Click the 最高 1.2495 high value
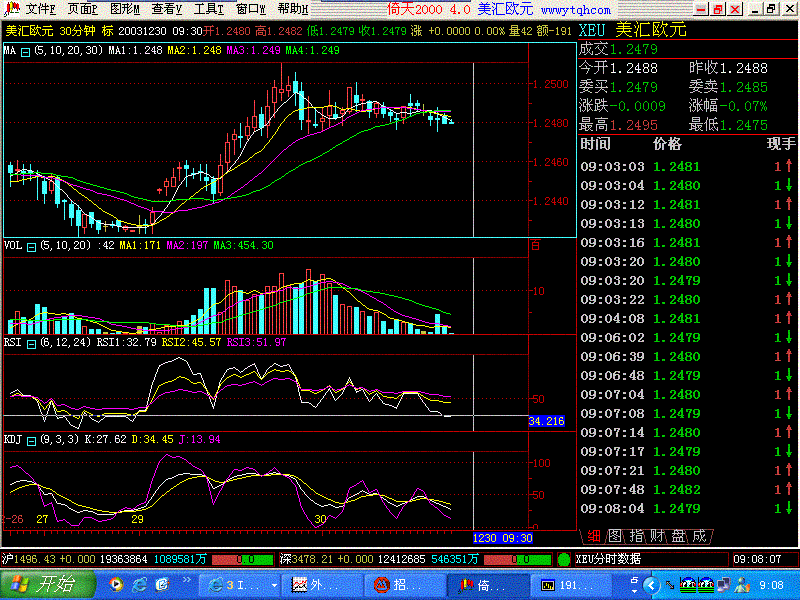The width and height of the screenshot is (800, 600). [634, 125]
